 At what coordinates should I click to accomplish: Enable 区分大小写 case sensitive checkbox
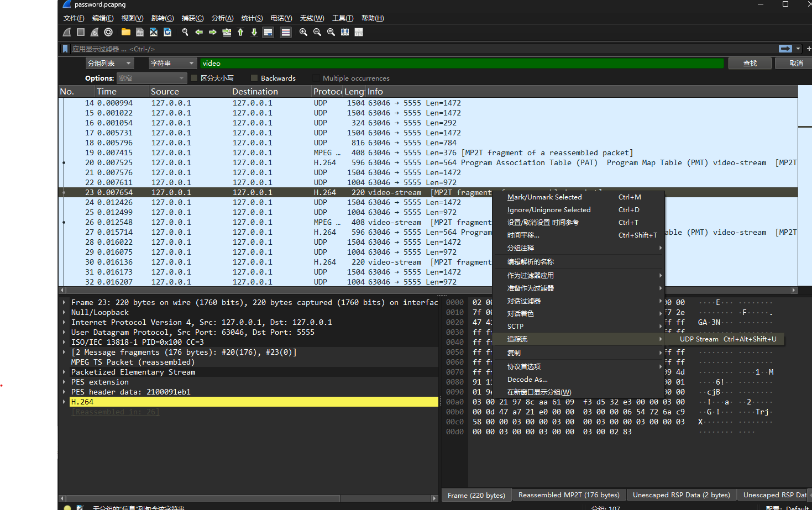(x=194, y=78)
